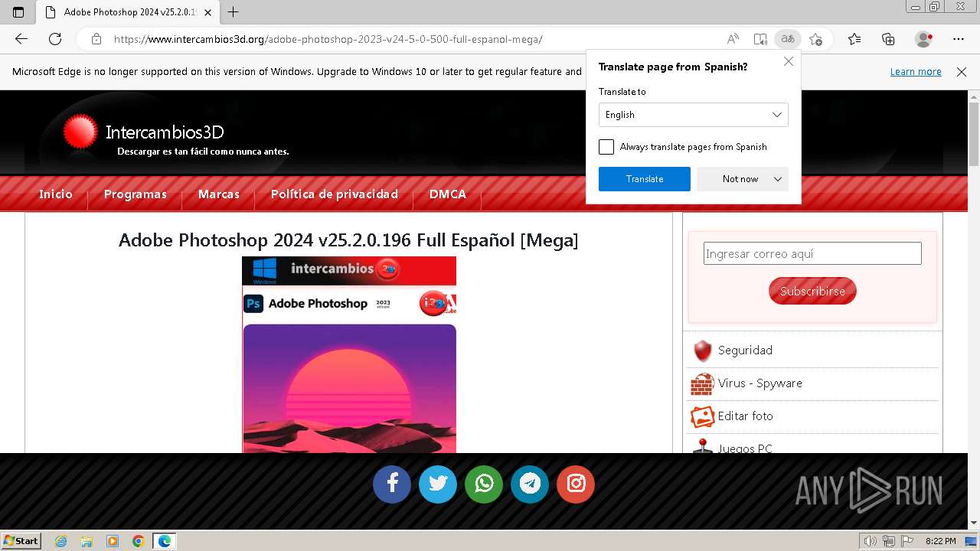Viewport: 980px width, 551px height.
Task: Click the Seguridad shield icon
Action: click(x=702, y=350)
